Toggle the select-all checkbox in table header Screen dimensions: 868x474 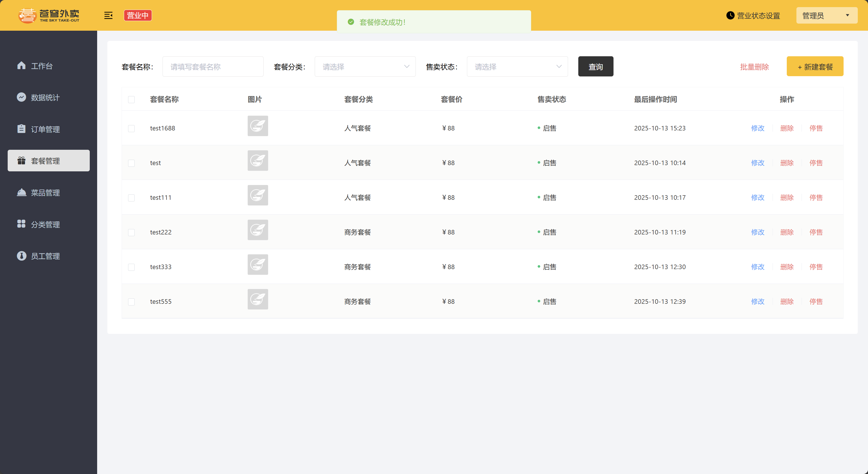coord(132,99)
